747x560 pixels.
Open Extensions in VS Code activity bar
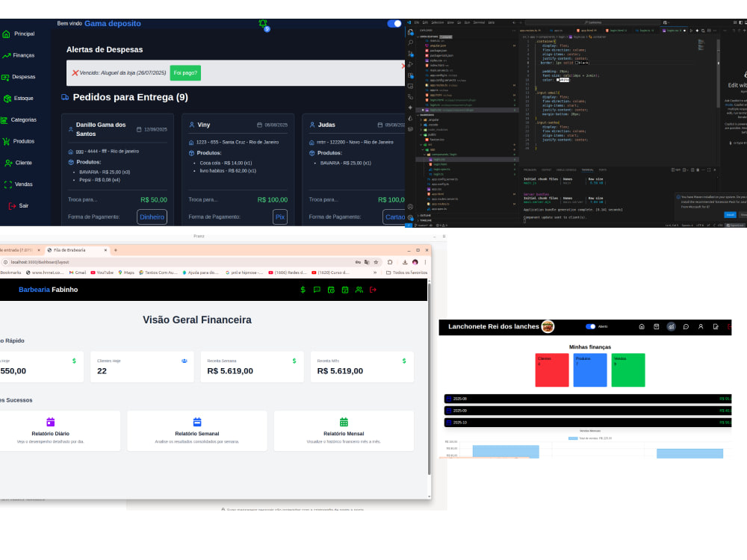(x=411, y=75)
